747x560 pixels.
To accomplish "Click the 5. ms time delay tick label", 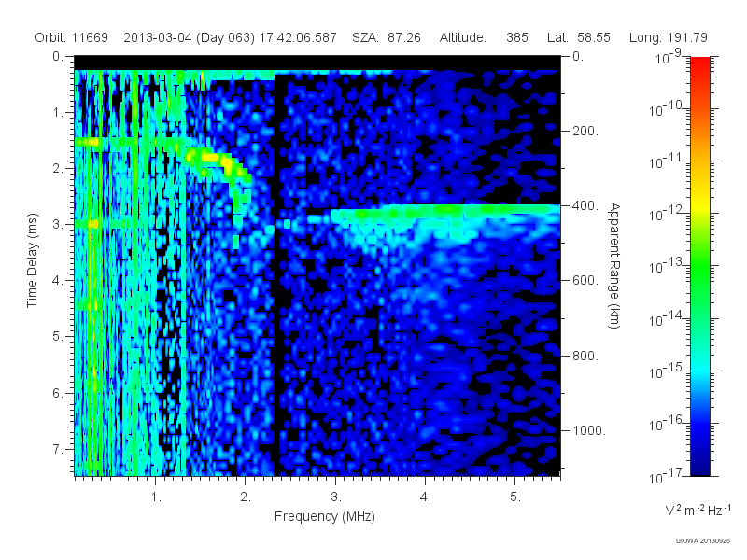I will pos(58,337).
